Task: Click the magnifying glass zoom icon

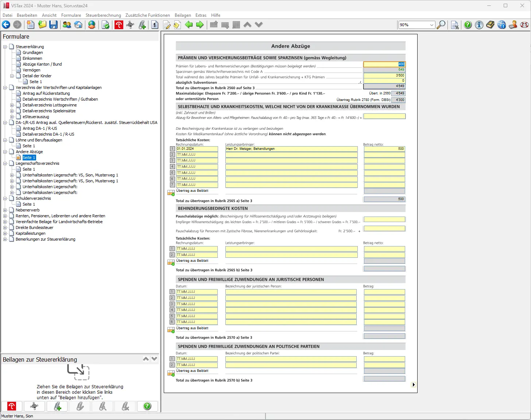Action: click(x=441, y=25)
